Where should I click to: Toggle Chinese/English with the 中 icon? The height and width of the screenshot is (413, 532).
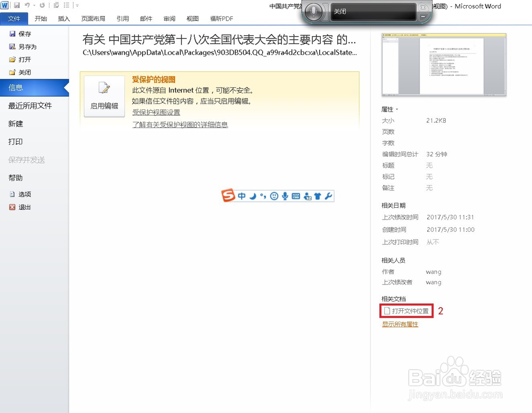(x=242, y=196)
